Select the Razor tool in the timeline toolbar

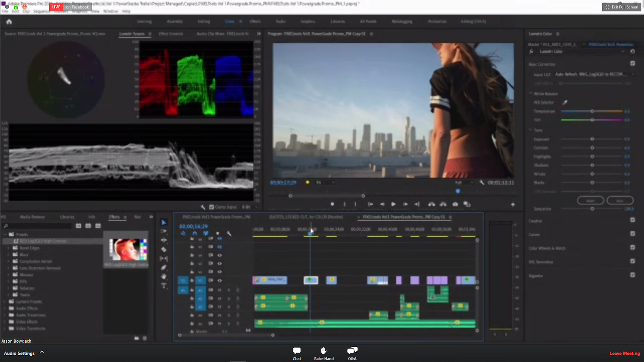pos(164,249)
